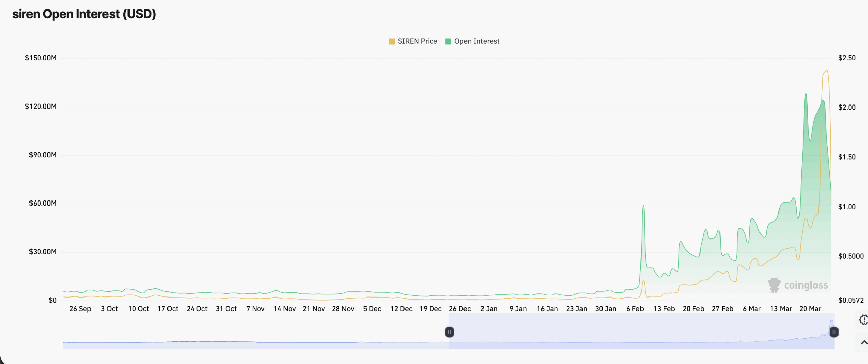Click the 20 Feb date label

coord(693,309)
